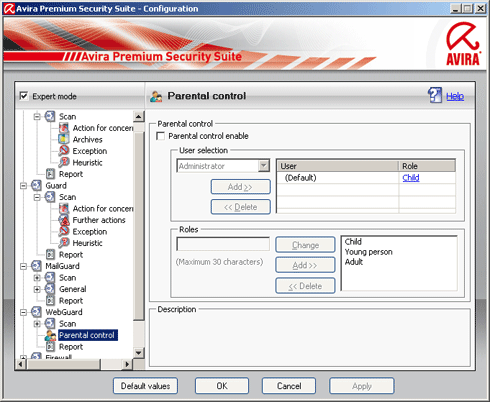The image size is (490, 402).
Task: Disable the Expert mode checkbox
Action: (24, 96)
